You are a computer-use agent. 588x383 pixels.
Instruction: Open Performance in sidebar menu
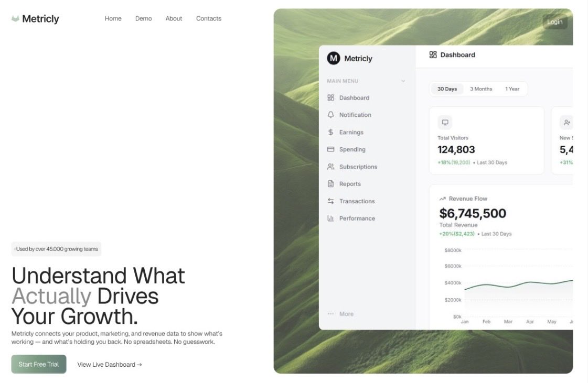(x=357, y=218)
